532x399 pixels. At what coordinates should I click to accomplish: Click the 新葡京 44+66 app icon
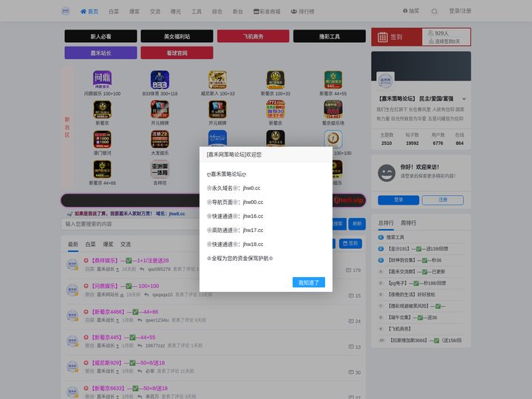point(102,169)
